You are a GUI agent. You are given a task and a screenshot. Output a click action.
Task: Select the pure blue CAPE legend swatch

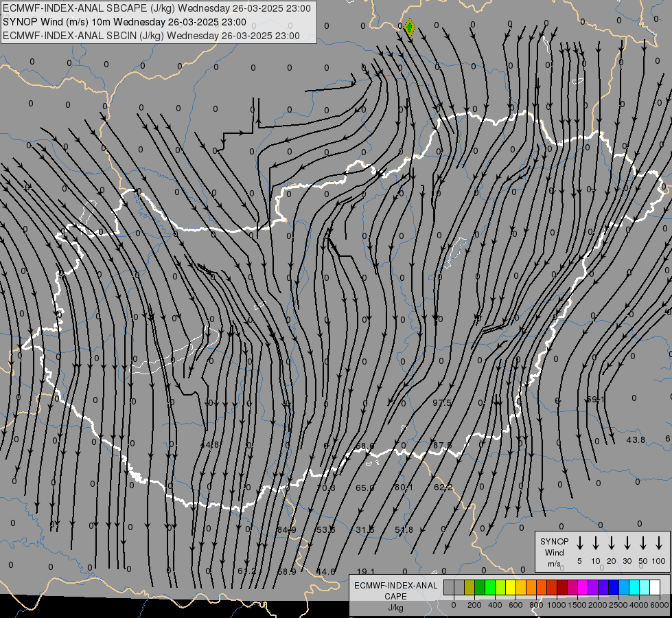[613, 587]
